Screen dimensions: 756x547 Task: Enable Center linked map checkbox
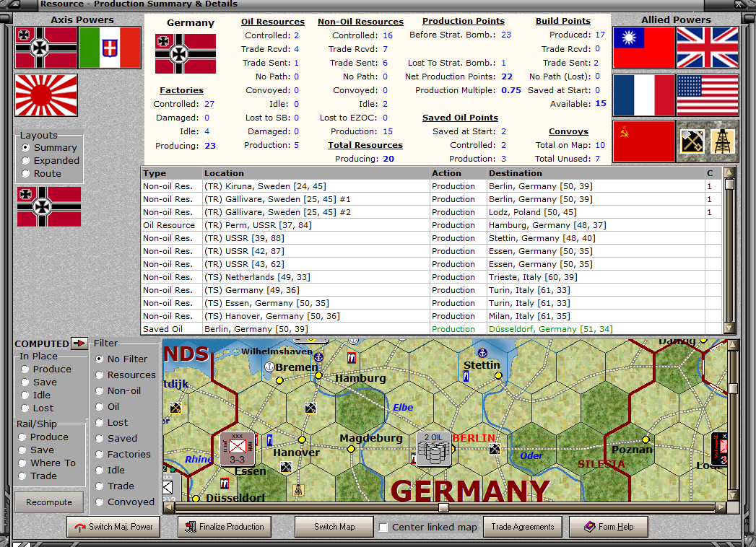pyautogui.click(x=384, y=528)
